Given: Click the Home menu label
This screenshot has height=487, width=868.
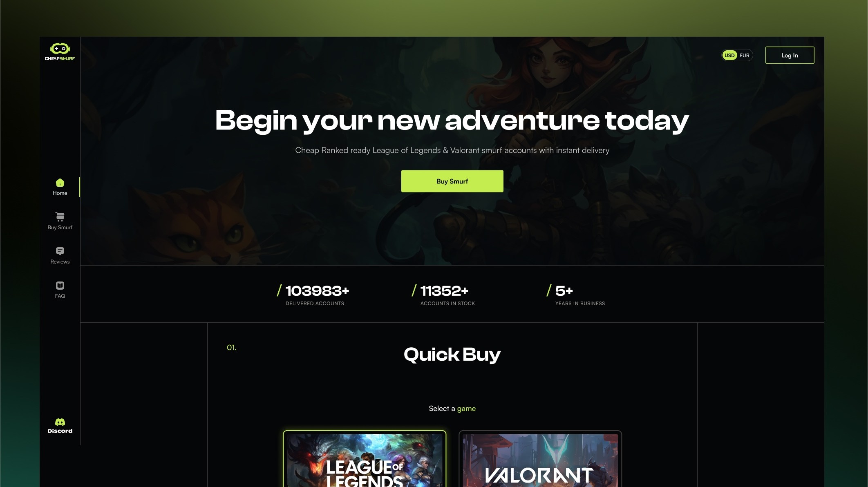Looking at the screenshot, I should point(60,193).
